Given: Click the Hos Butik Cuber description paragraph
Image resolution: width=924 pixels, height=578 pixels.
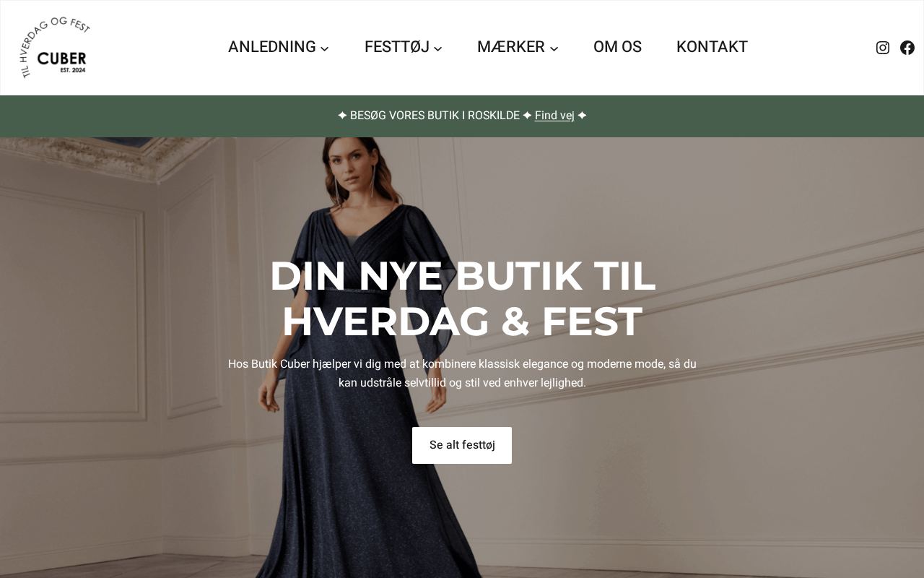Looking at the screenshot, I should pyautogui.click(x=462, y=374).
